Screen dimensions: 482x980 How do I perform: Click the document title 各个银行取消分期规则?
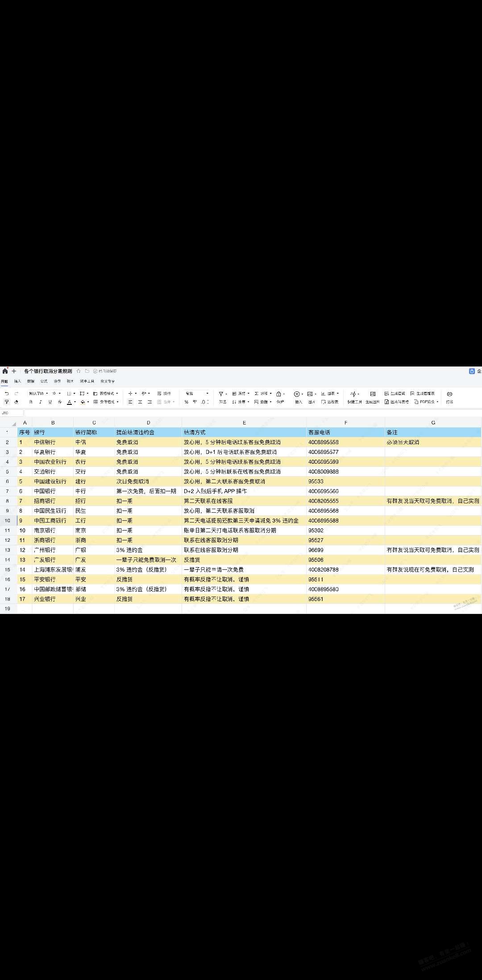point(48,371)
